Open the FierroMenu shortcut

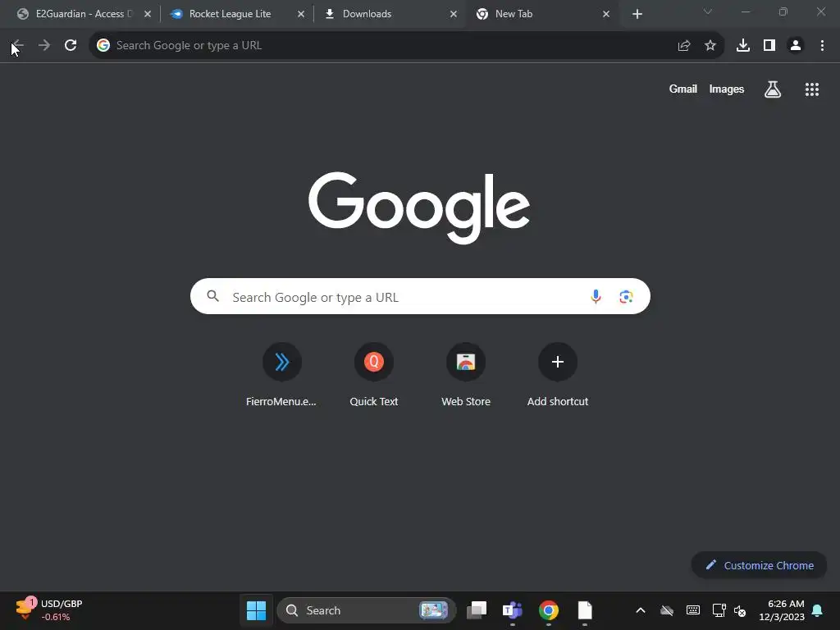(x=282, y=374)
